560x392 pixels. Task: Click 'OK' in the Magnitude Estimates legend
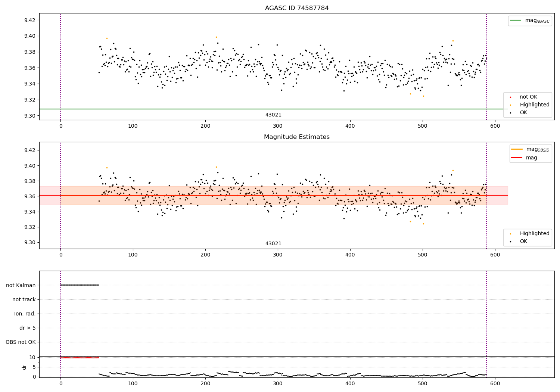point(523,242)
